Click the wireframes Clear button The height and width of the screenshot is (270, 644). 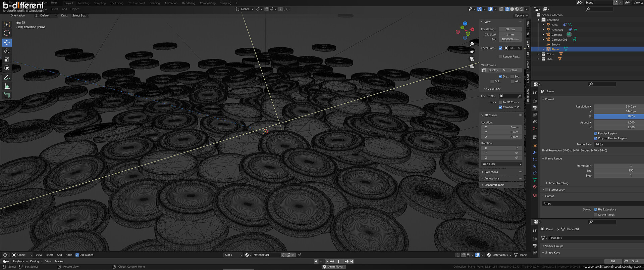click(512, 70)
